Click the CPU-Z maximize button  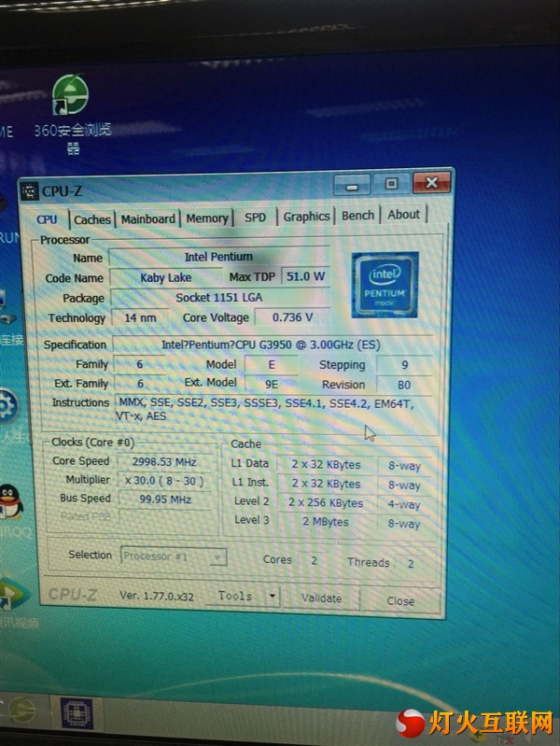pos(391,184)
